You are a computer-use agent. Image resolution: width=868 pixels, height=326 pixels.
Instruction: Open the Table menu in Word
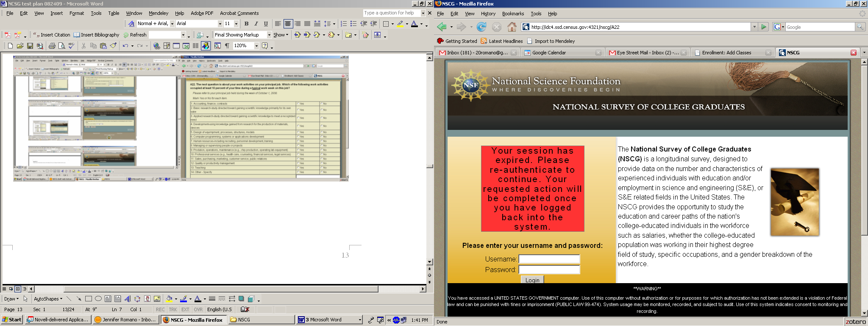[114, 13]
